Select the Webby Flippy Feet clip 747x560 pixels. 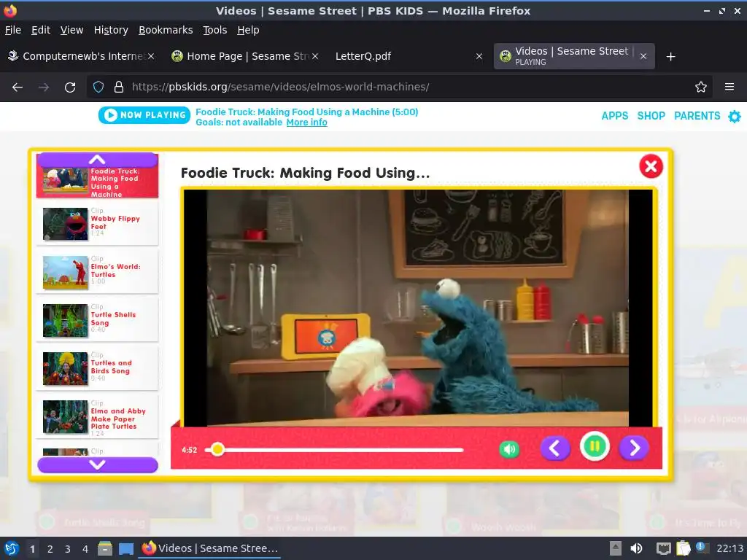(97, 223)
